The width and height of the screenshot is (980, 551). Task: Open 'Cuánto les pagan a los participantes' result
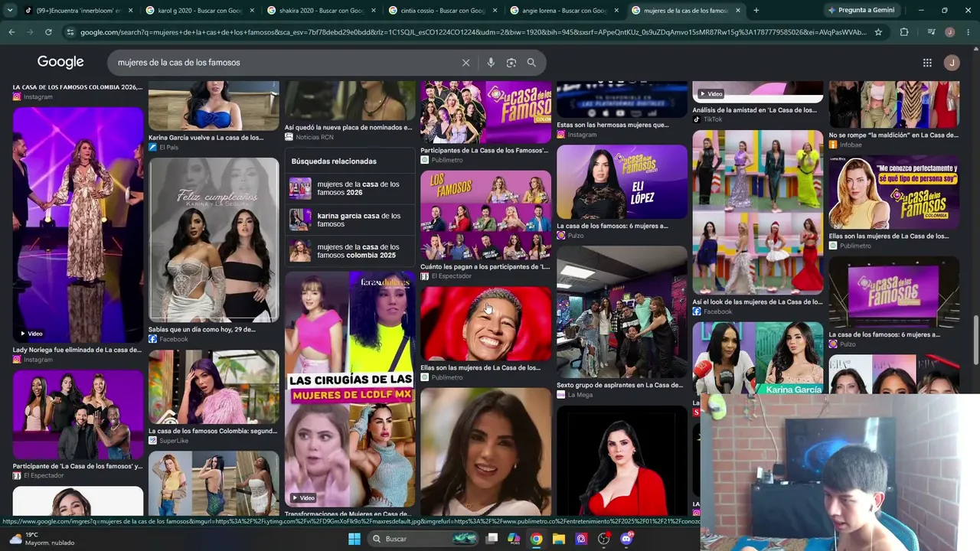click(x=485, y=266)
